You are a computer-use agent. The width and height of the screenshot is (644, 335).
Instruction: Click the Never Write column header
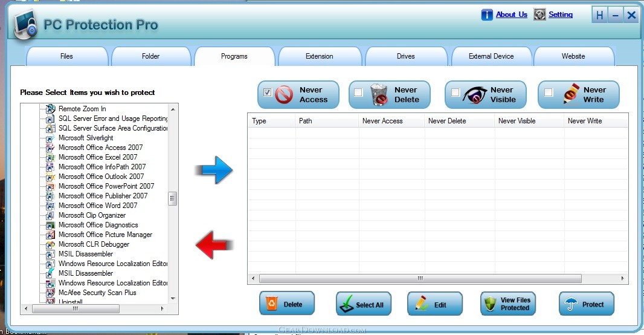click(x=596, y=121)
